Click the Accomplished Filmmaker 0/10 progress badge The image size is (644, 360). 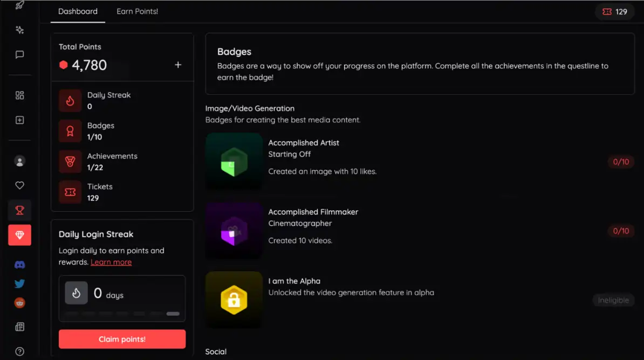point(621,231)
